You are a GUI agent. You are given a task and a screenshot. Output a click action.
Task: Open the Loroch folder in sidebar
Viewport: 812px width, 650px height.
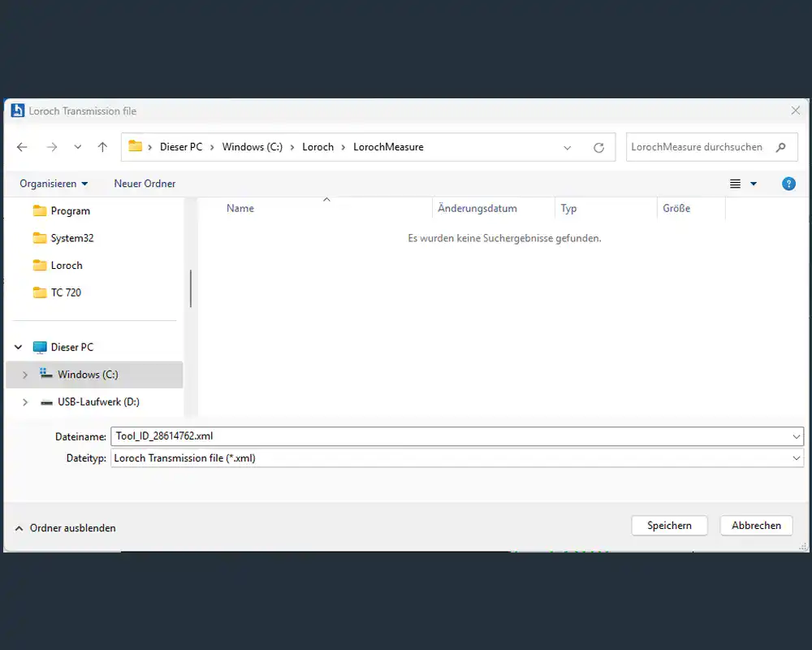(67, 266)
